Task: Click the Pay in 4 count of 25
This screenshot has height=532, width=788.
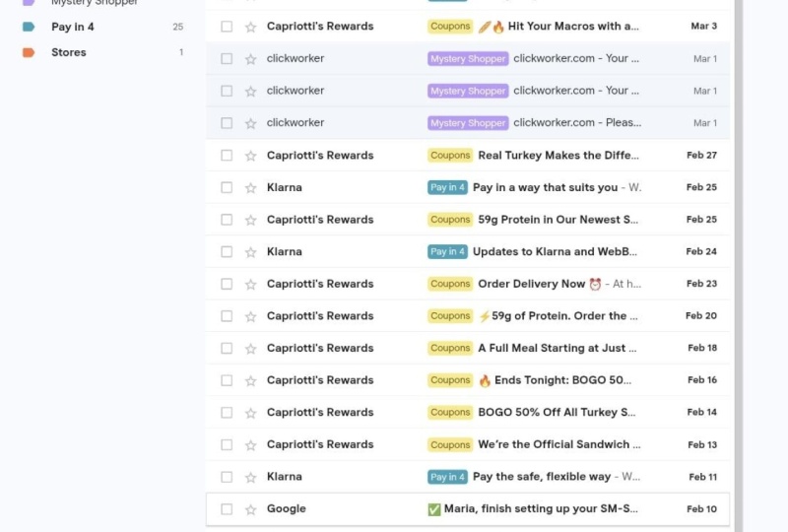Action: (x=178, y=27)
